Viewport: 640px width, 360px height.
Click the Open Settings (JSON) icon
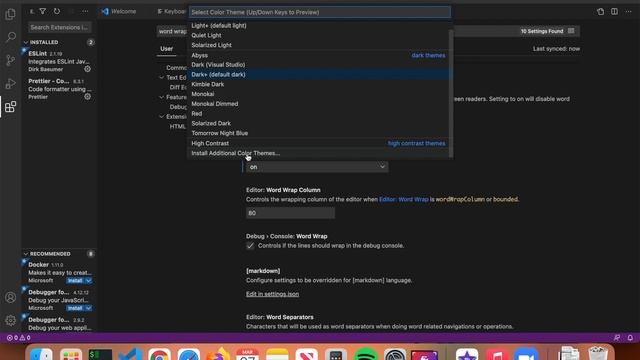pos(600,11)
